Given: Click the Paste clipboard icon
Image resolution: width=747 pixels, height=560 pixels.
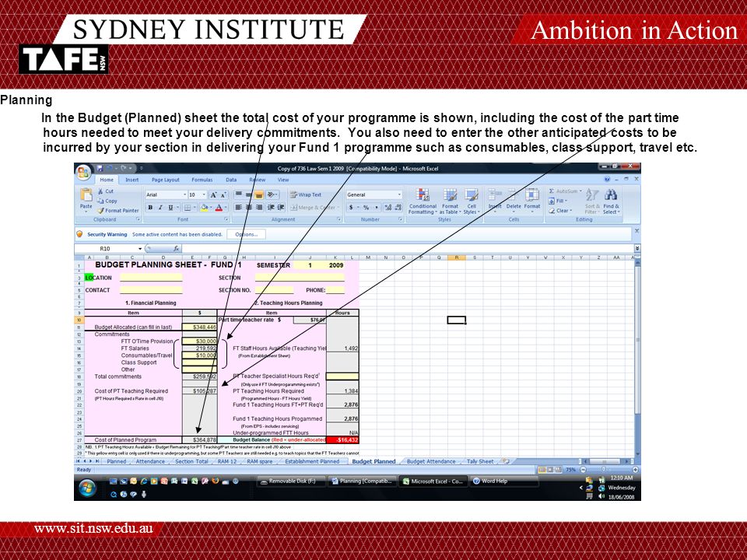Looking at the screenshot, I should (x=86, y=195).
